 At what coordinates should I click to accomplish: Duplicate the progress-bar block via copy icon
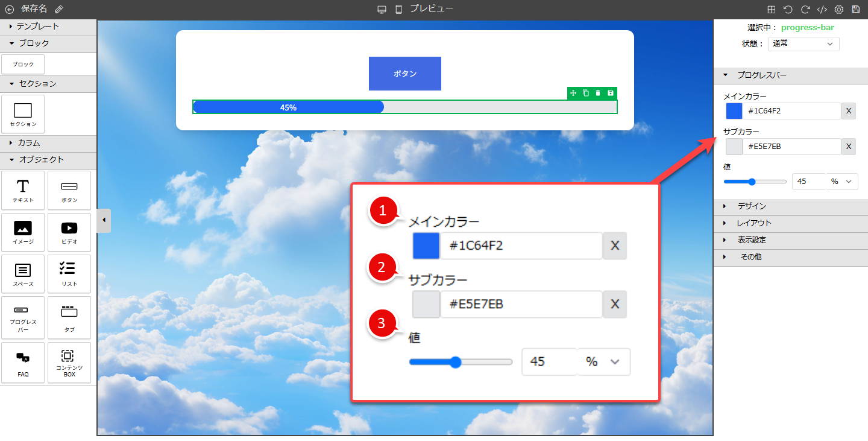[x=585, y=93]
